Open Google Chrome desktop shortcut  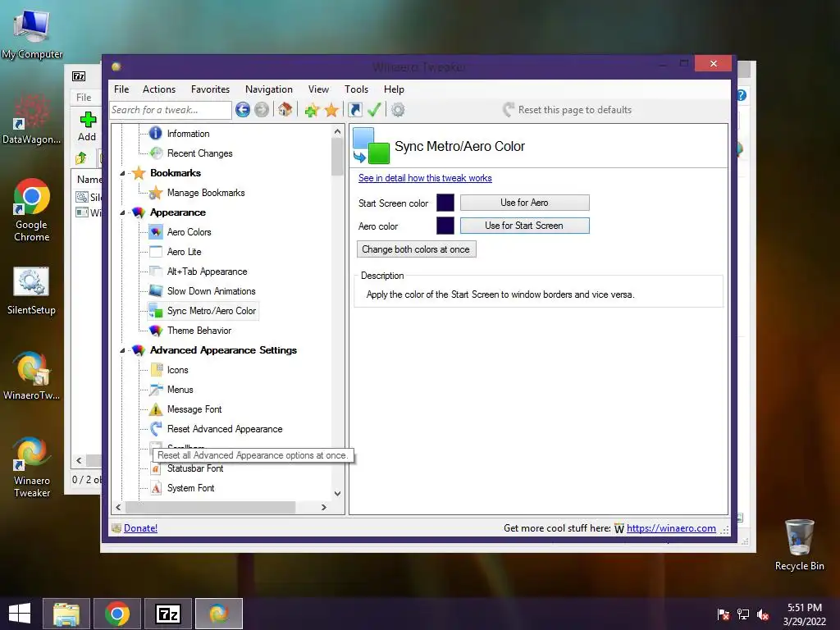click(32, 210)
